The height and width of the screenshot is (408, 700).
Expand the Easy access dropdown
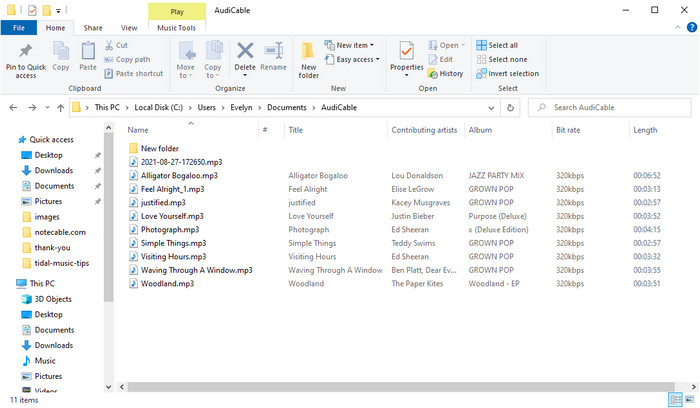coord(352,59)
